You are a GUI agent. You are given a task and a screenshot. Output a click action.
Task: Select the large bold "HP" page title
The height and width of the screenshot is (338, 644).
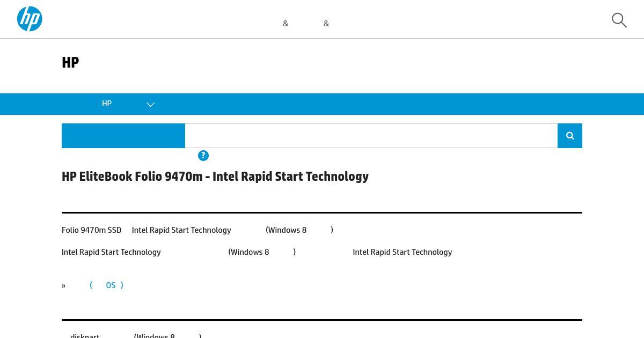click(x=70, y=63)
